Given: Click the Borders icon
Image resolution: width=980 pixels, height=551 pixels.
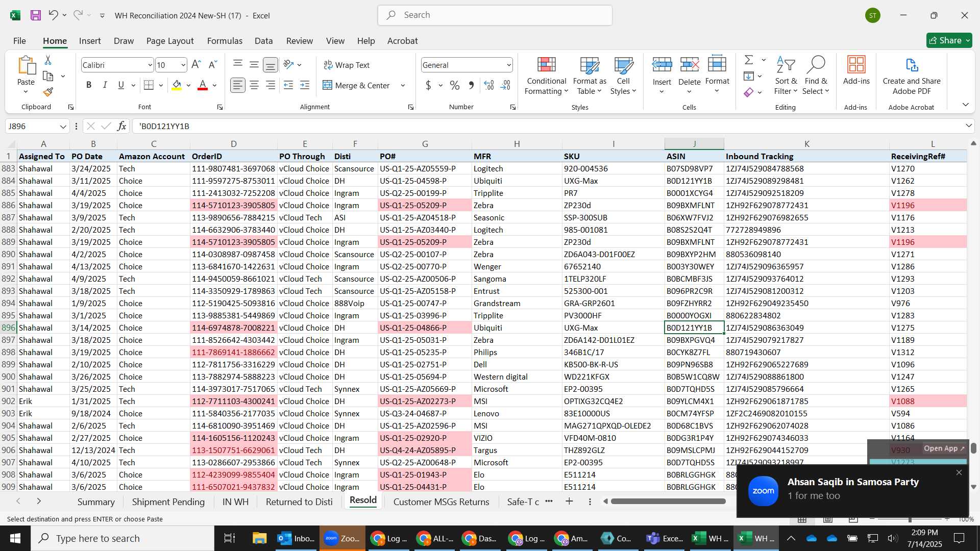Looking at the screenshot, I should [x=149, y=85].
